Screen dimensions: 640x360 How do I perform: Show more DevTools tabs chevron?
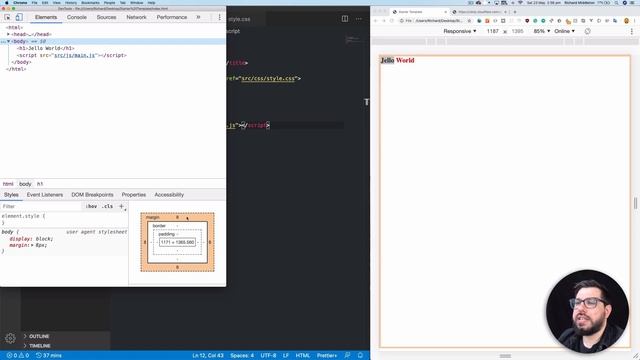pos(198,17)
